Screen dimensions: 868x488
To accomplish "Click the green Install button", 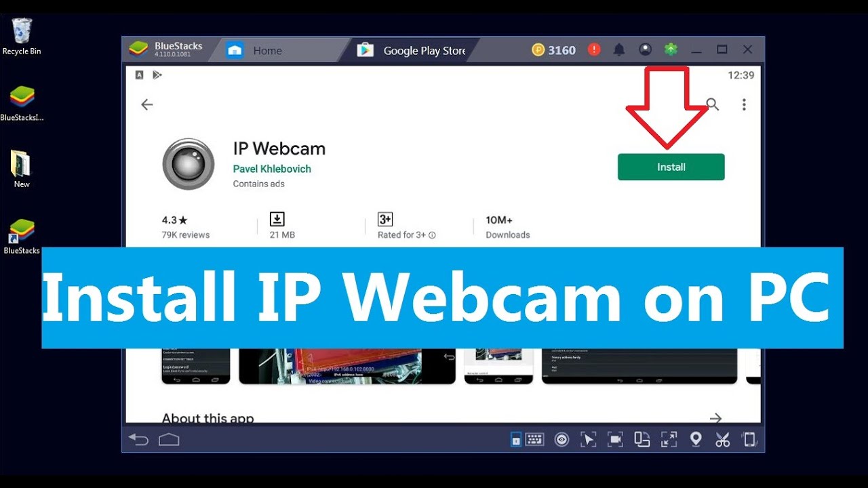I will click(x=671, y=167).
